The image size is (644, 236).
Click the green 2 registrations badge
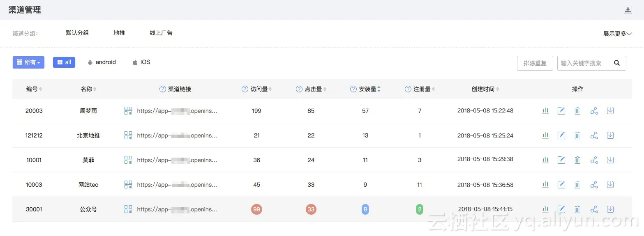pos(420,209)
